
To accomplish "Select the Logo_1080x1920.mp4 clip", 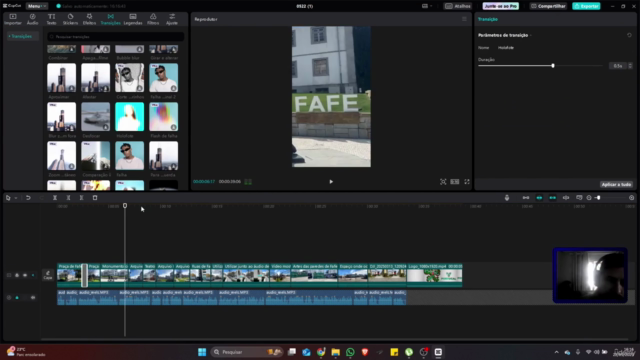I will click(435, 275).
